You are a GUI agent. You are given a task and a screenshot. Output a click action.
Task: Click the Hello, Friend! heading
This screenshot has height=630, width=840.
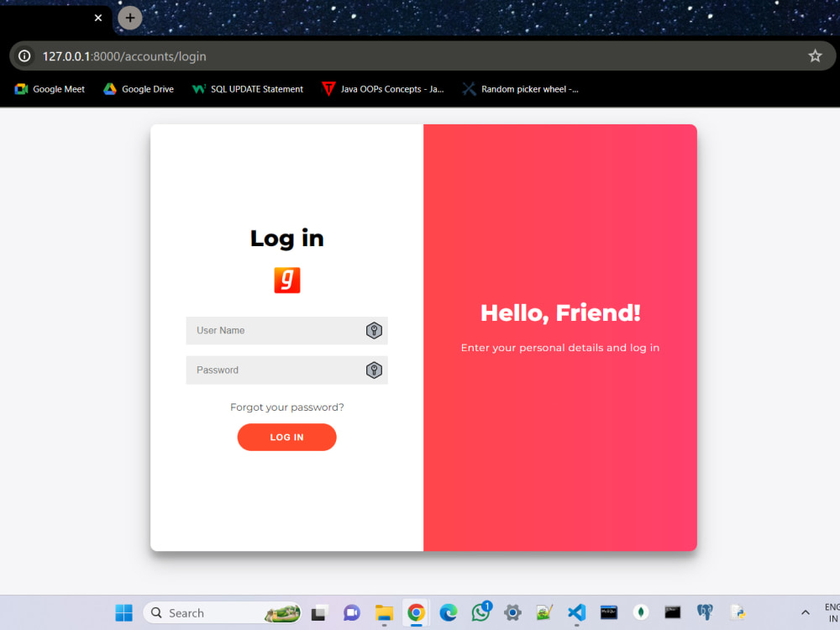pyautogui.click(x=560, y=312)
